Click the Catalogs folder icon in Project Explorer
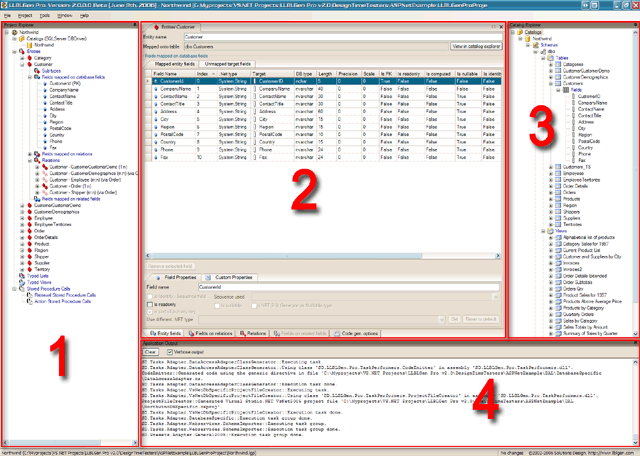Image resolution: width=640 pixels, height=456 pixels. (x=22, y=38)
